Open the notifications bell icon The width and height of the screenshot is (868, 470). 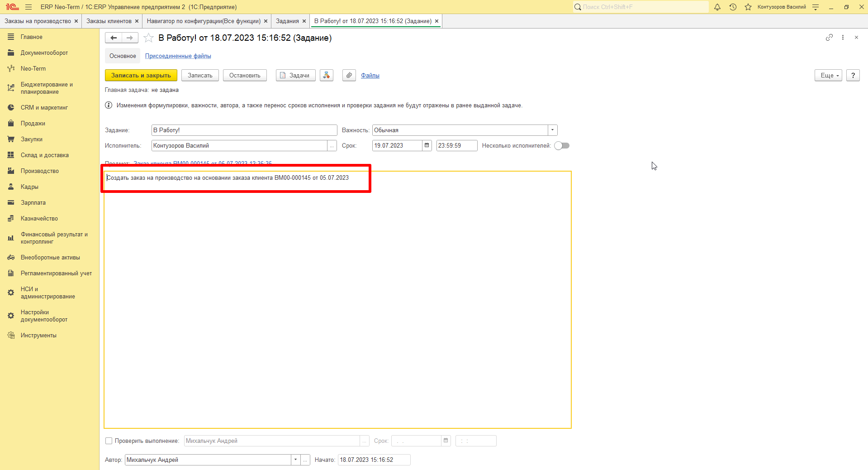(x=717, y=7)
